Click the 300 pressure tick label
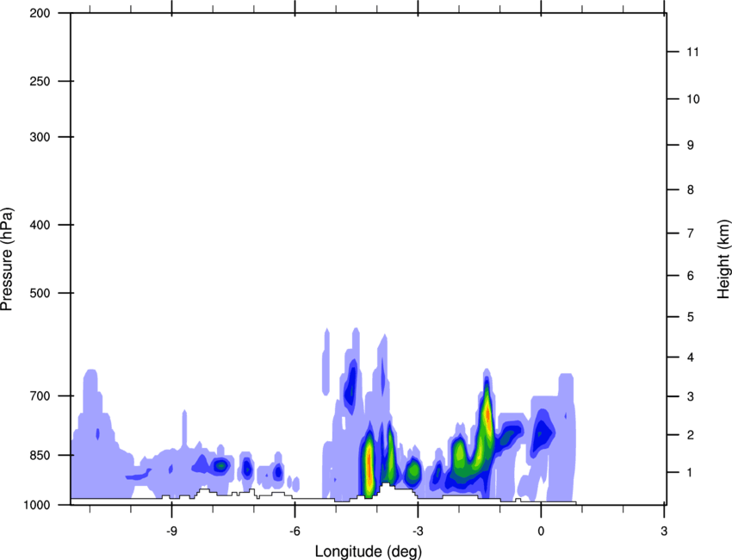 click(x=40, y=137)
